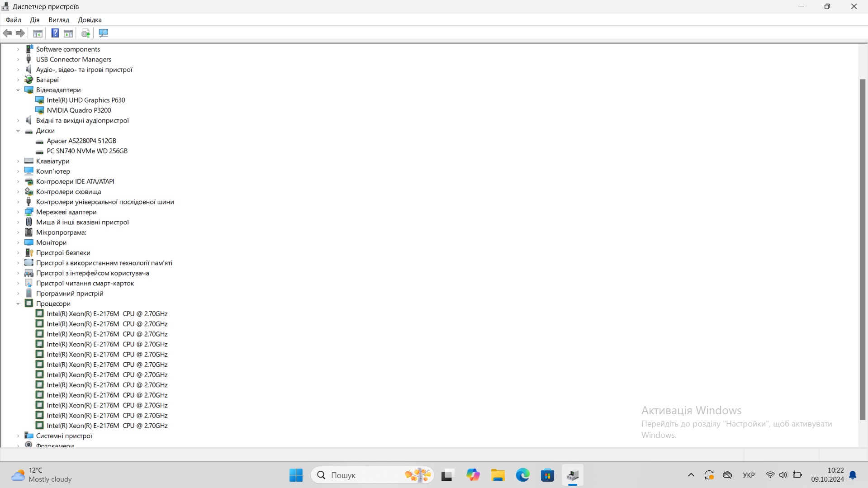Click the Клавіатури category icon

click(29, 161)
